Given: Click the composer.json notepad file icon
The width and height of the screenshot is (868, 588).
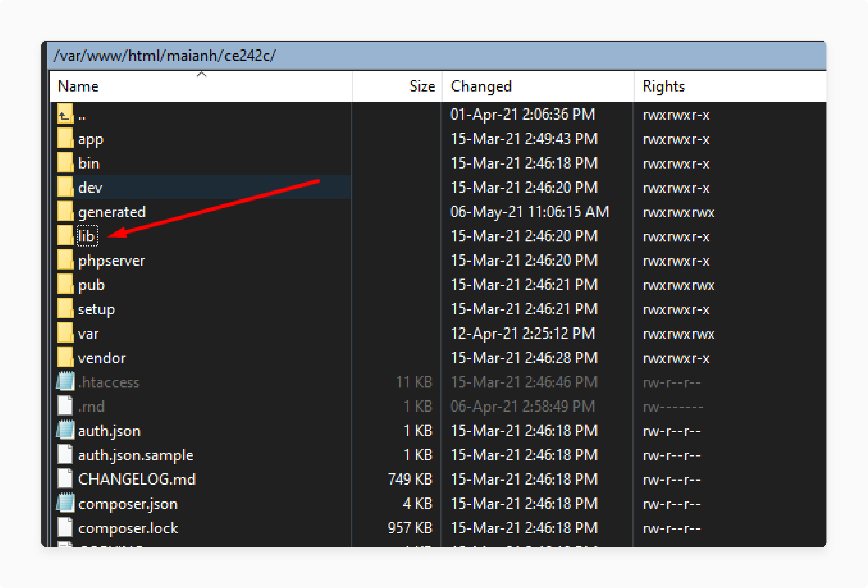Looking at the screenshot, I should tap(66, 503).
